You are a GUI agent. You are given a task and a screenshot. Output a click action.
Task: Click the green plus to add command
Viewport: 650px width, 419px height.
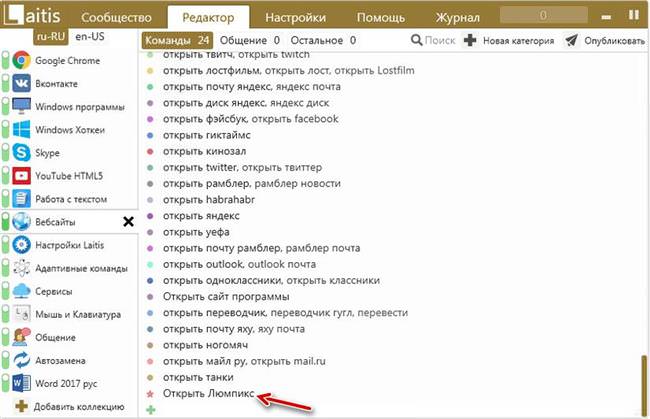(151, 410)
